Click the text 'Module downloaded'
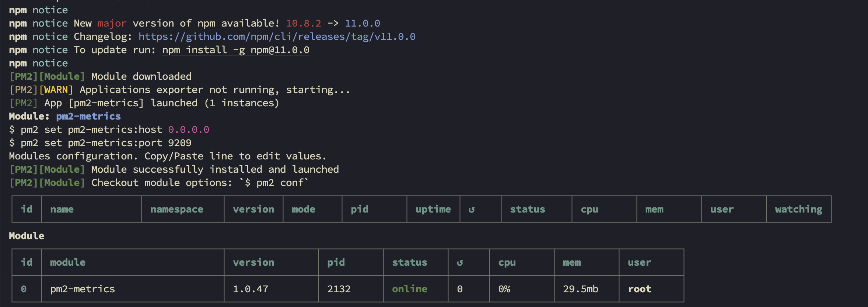The height and width of the screenshot is (307, 868). pos(141,76)
